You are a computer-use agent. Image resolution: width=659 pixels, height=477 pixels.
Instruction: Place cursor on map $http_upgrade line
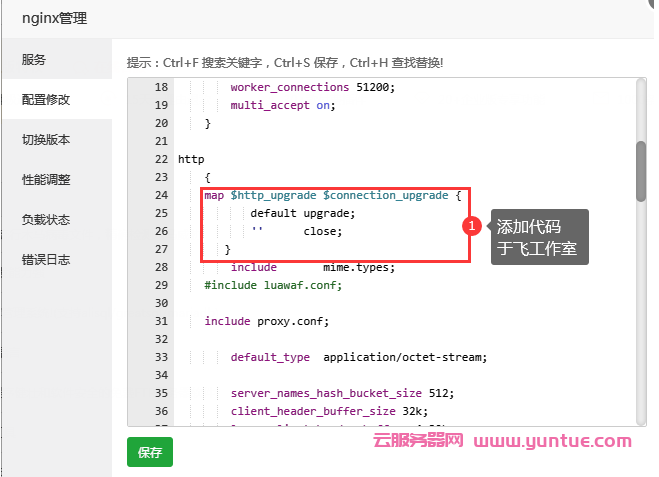pos(332,195)
